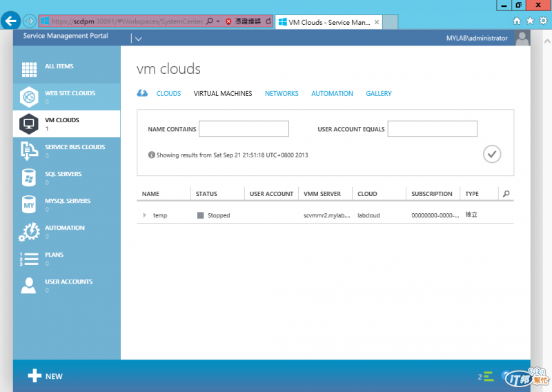The width and height of the screenshot is (552, 392).
Task: Open the portal header dropdown chevron
Action: pyautogui.click(x=139, y=39)
